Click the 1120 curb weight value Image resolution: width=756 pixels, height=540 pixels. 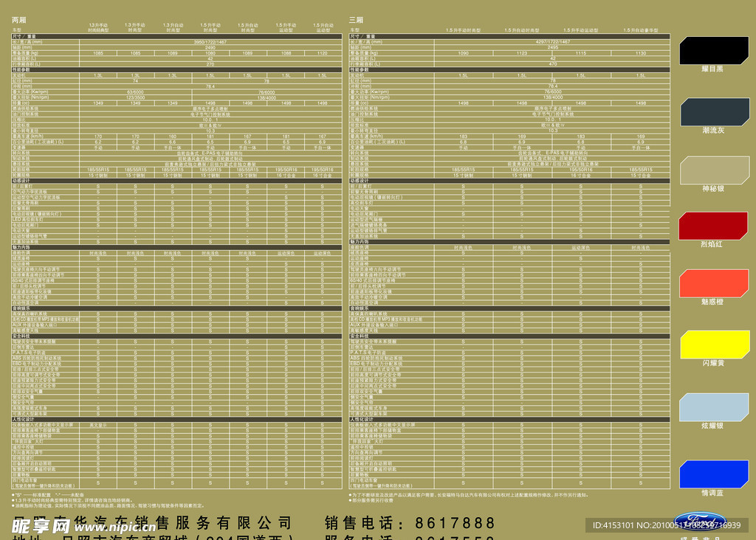point(323,53)
